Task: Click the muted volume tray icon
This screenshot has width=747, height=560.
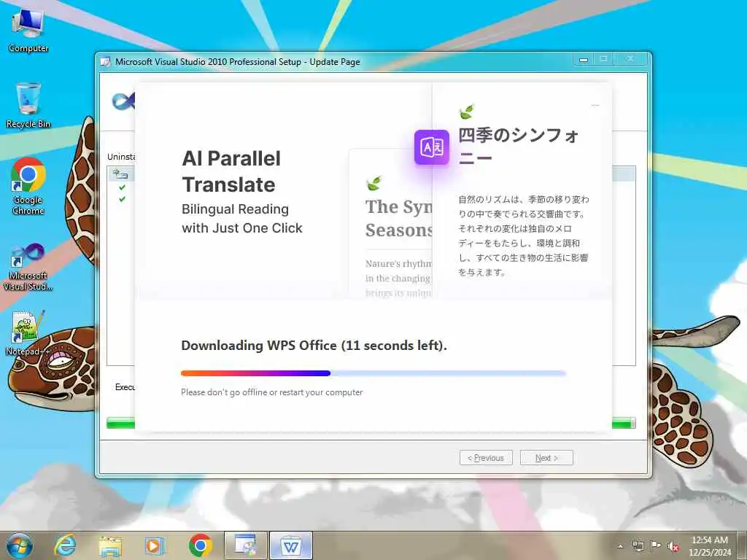Action: 673,546
